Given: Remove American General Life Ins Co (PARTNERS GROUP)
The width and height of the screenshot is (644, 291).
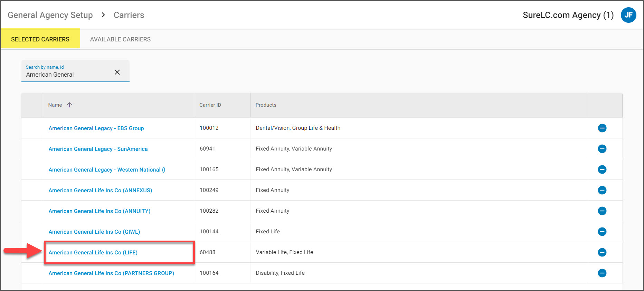Looking at the screenshot, I should [x=602, y=273].
